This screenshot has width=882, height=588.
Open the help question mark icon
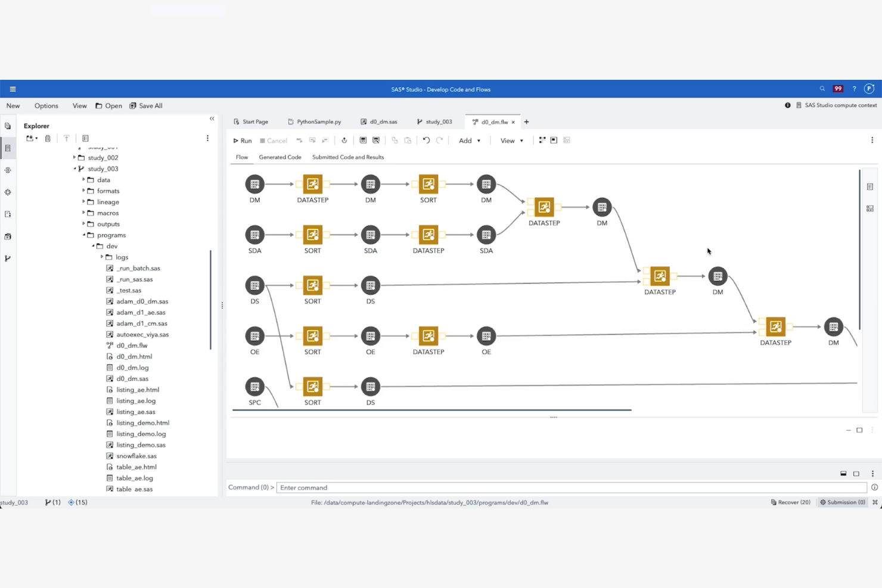tap(854, 89)
